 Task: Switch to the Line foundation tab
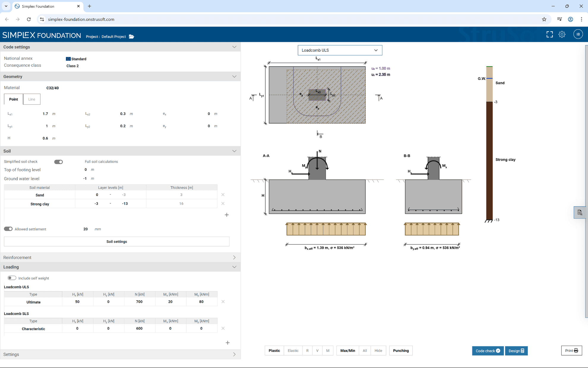pyautogui.click(x=32, y=99)
